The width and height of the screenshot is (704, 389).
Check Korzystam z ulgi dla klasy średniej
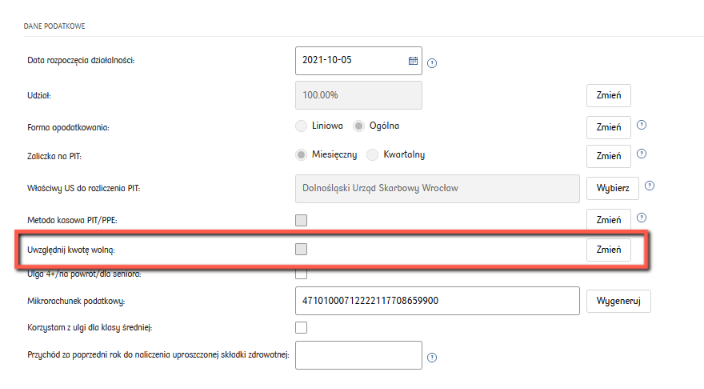301,327
